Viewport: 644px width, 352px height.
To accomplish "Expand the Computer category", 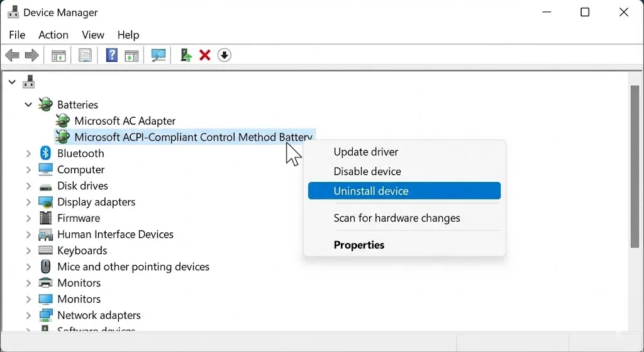I will [28, 169].
